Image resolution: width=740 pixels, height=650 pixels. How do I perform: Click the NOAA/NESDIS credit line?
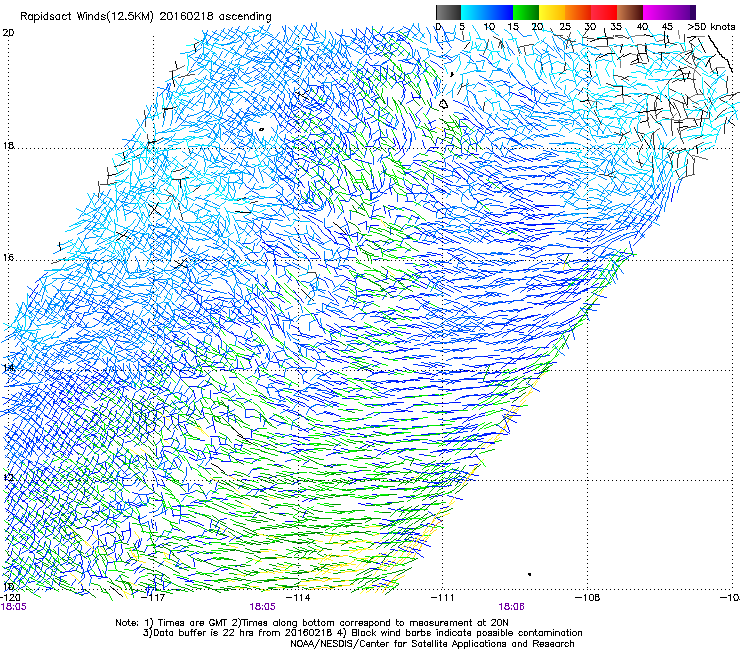coord(432,644)
